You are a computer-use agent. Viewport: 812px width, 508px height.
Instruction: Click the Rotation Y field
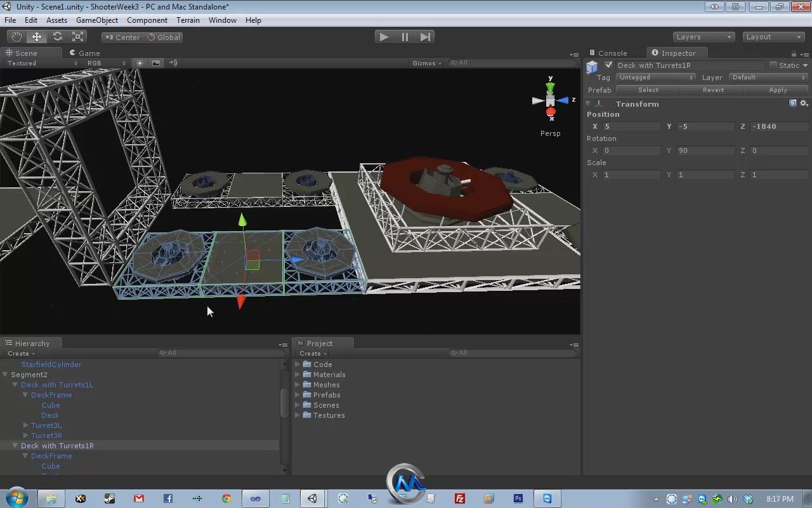[x=705, y=150]
